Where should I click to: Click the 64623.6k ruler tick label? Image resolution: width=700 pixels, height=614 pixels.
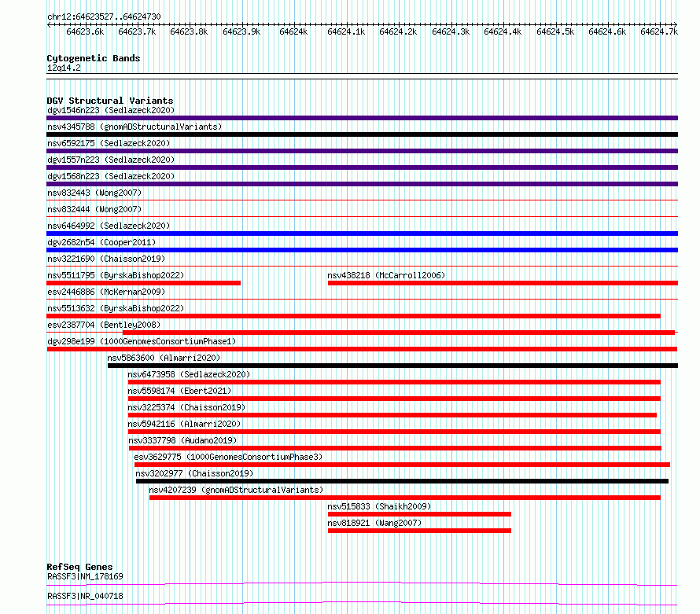pos(85,31)
